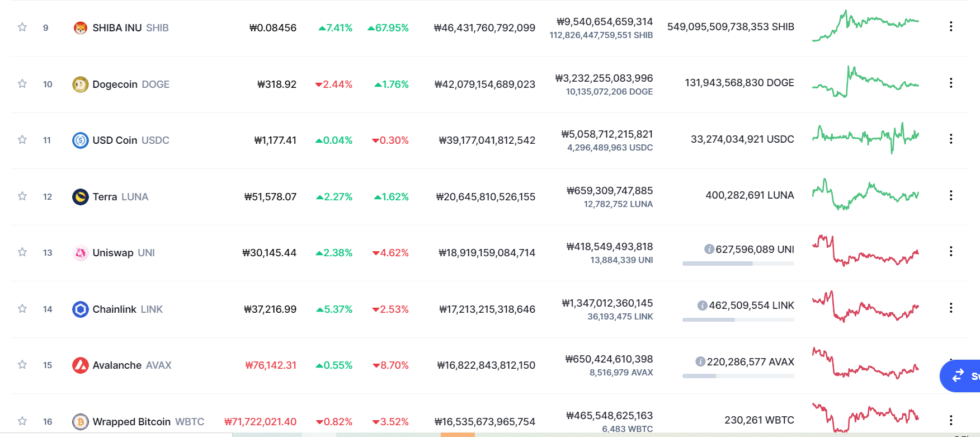Click SHIBA INU 7-day change 67.95%
This screenshot has width=980, height=437.
388,28
